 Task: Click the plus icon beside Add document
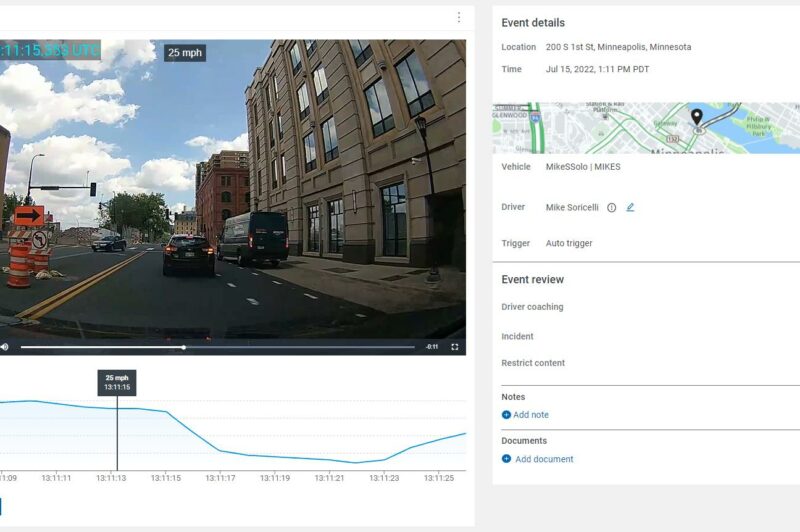(x=506, y=459)
